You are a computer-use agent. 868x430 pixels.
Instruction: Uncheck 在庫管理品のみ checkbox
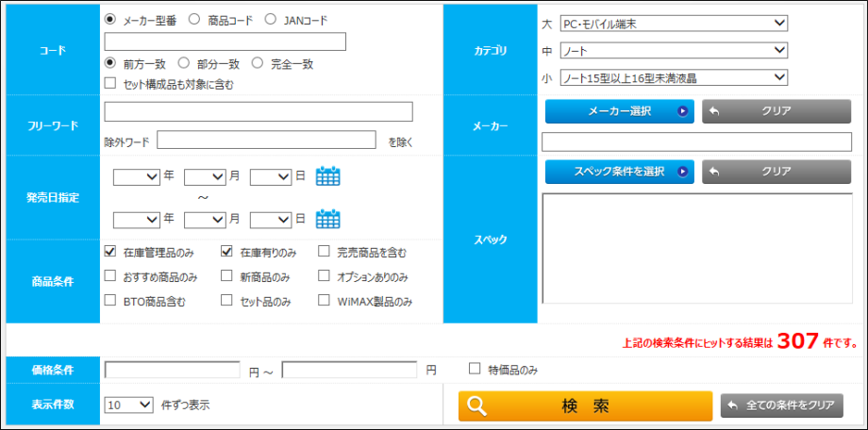110,253
